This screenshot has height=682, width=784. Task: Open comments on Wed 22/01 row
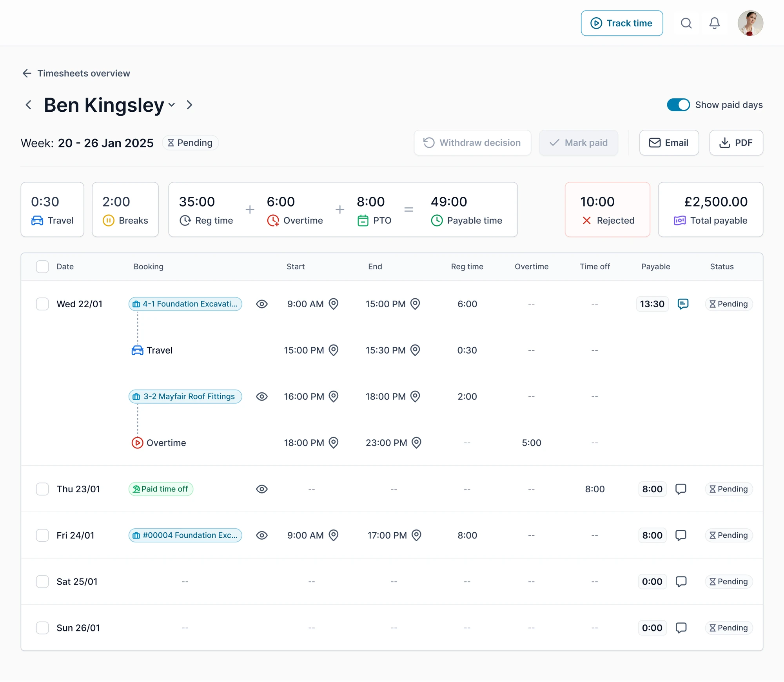683,304
